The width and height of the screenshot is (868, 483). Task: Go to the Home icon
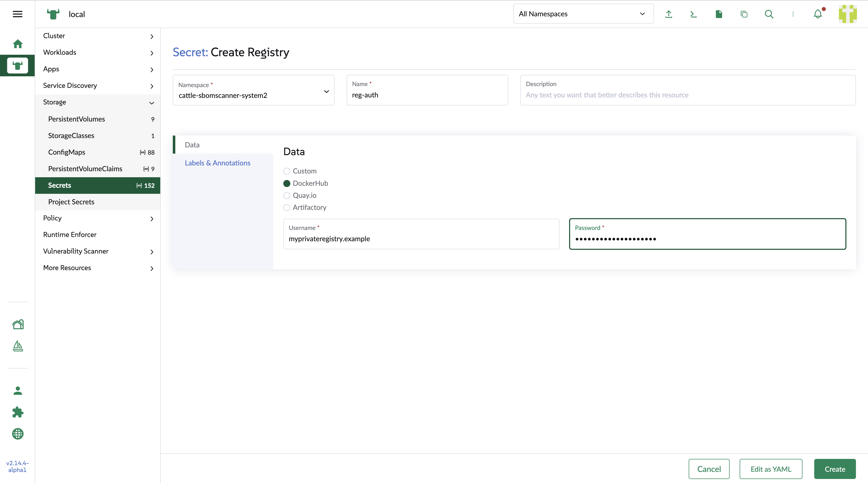point(18,44)
